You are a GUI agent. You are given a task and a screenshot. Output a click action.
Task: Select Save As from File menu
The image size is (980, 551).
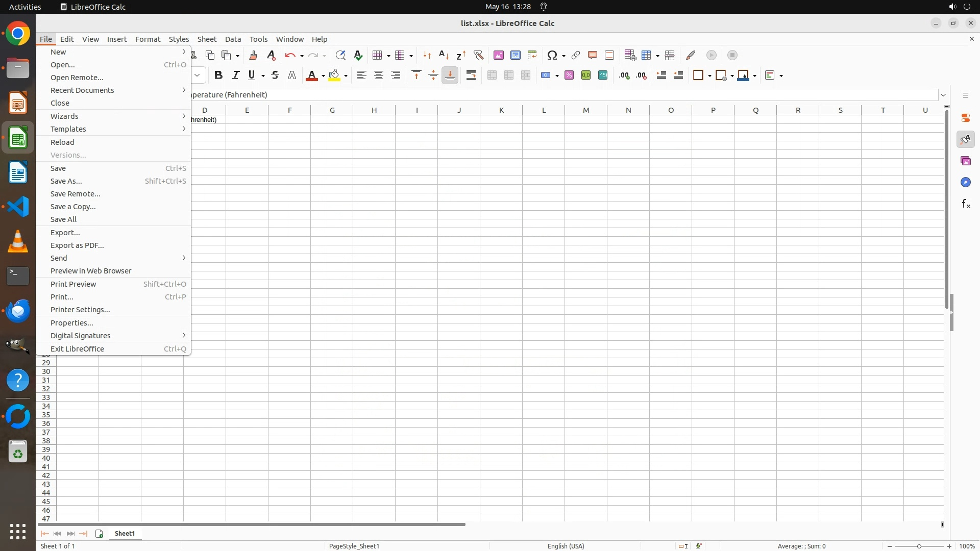[x=66, y=181]
